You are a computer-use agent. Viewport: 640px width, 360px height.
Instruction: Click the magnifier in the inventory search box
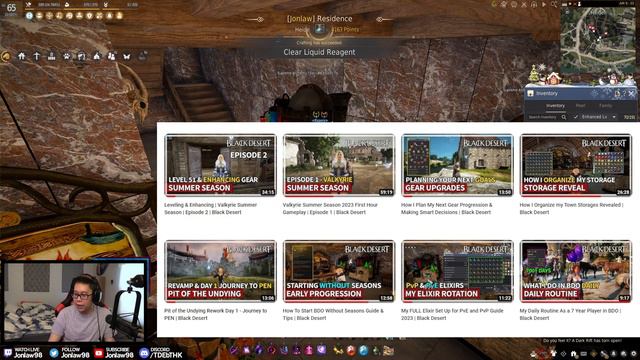564,117
